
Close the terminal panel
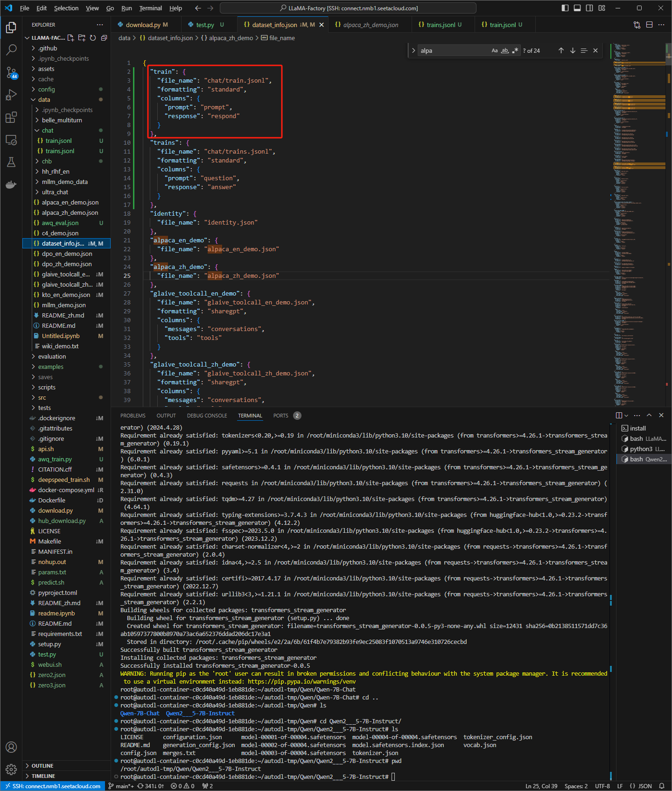661,415
